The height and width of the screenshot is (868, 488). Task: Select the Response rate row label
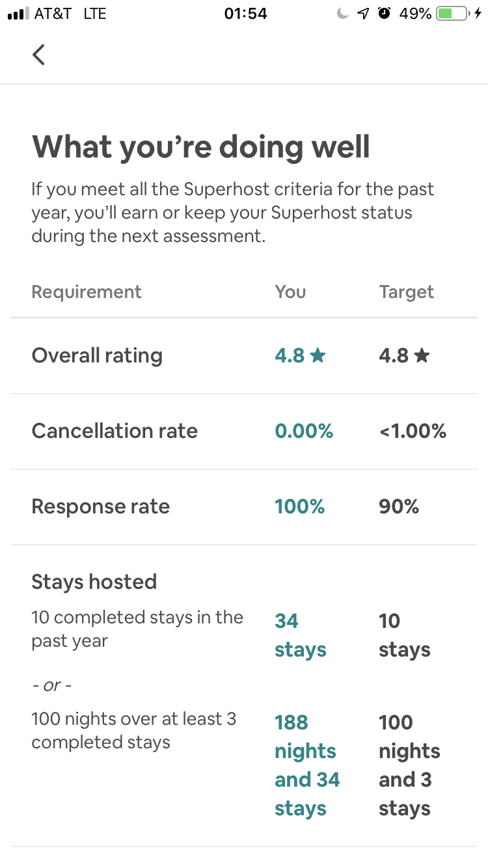pyautogui.click(x=100, y=507)
